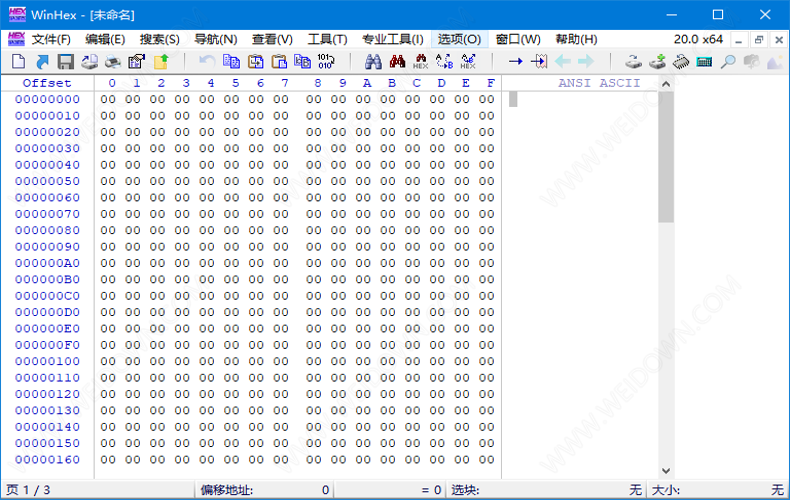
Task: Copy block with the two blue pages icon
Action: tap(231, 61)
